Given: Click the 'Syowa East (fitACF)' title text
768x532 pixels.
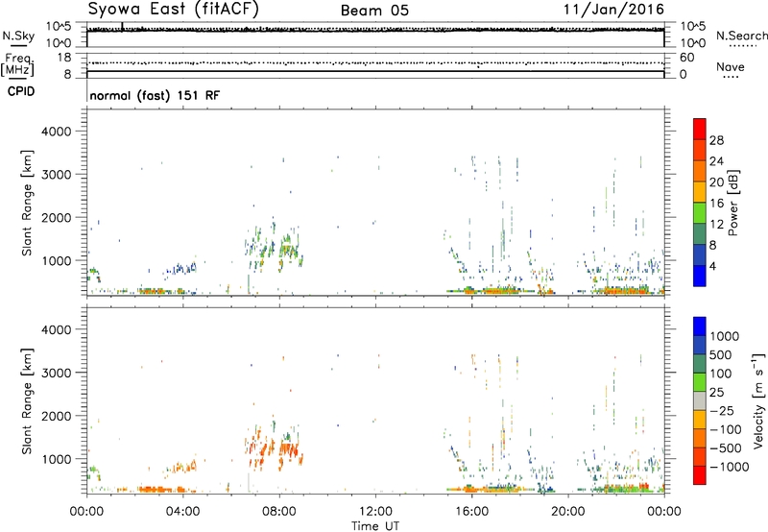Looking at the screenshot, I should point(173,9).
